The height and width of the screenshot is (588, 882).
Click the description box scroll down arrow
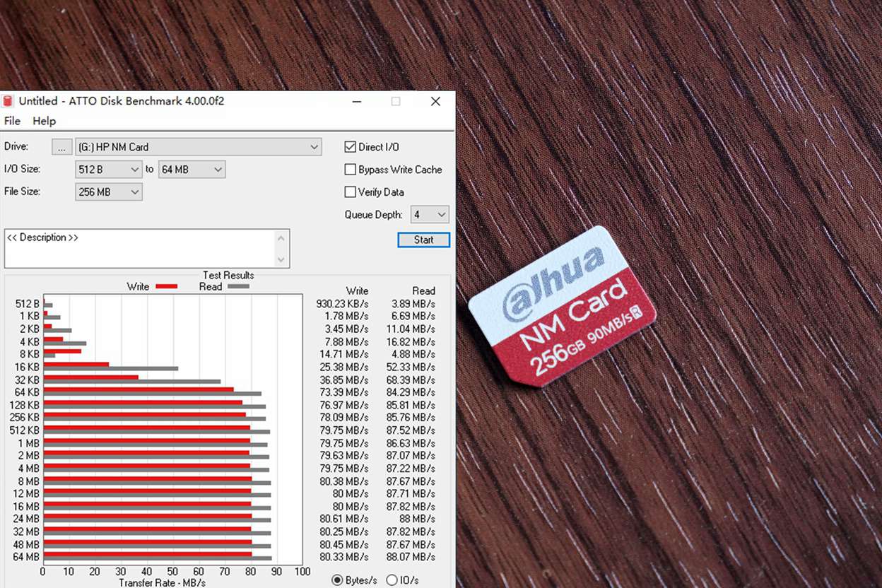282,259
